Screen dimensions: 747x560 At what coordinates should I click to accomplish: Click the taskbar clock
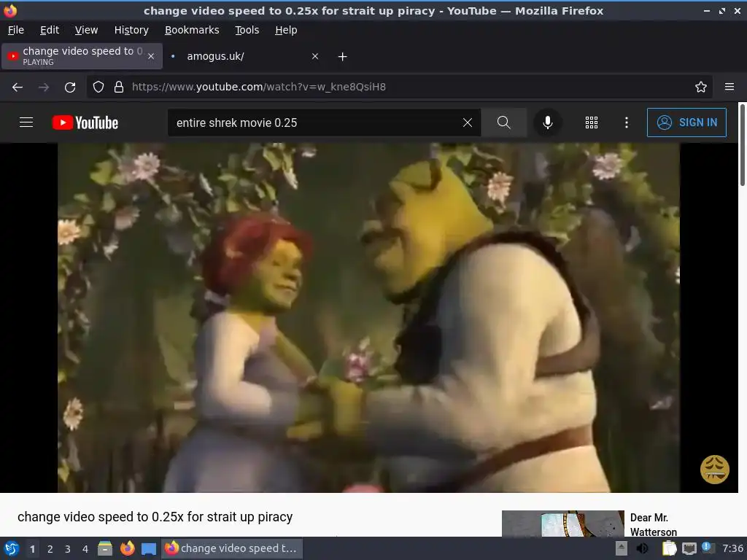732,548
